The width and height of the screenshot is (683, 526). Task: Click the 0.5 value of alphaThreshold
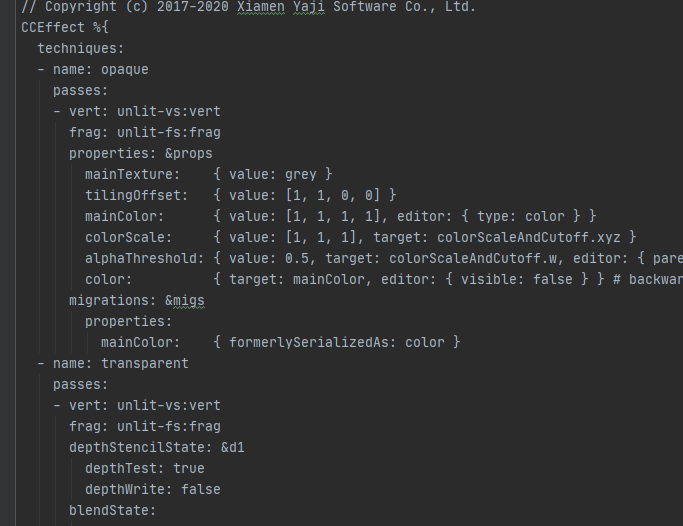pos(296,258)
